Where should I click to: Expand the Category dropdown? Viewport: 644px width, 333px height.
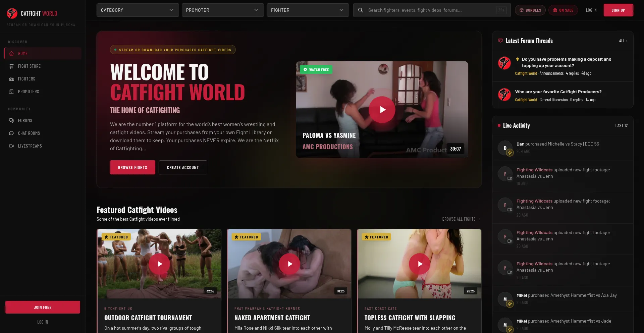[x=138, y=10]
